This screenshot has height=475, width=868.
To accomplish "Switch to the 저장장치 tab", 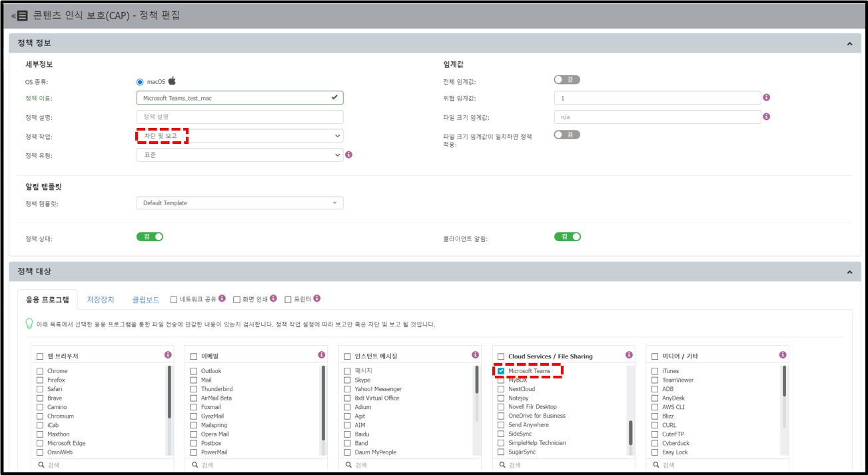I will [x=101, y=300].
